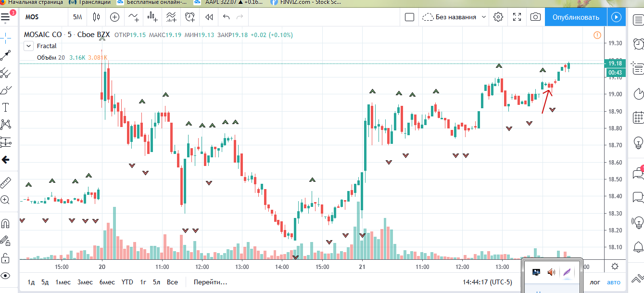Open the candlestick chart style selector

tap(96, 17)
